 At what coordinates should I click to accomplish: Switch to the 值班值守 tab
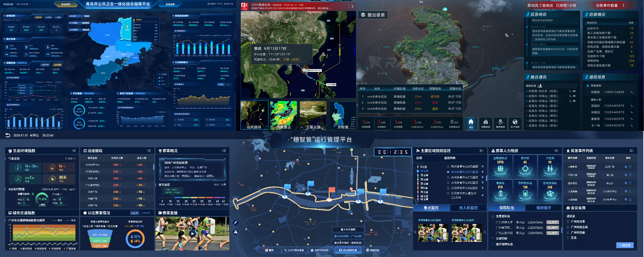544,208
